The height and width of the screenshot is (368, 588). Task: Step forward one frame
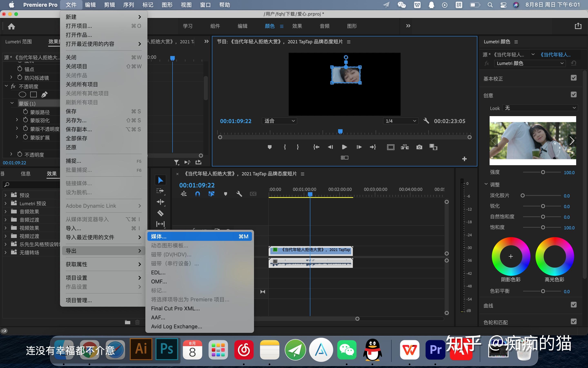(359, 147)
